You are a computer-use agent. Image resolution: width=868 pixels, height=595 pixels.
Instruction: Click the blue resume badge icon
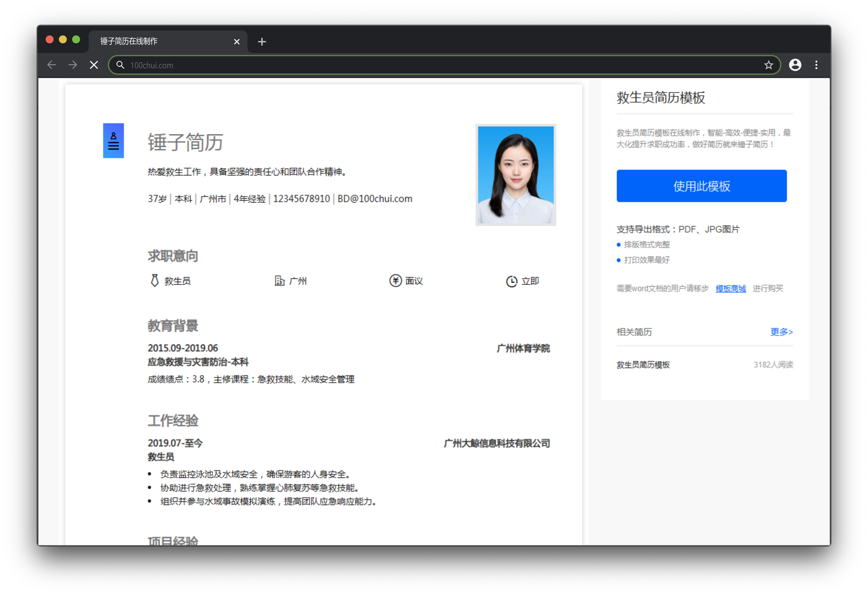click(113, 141)
